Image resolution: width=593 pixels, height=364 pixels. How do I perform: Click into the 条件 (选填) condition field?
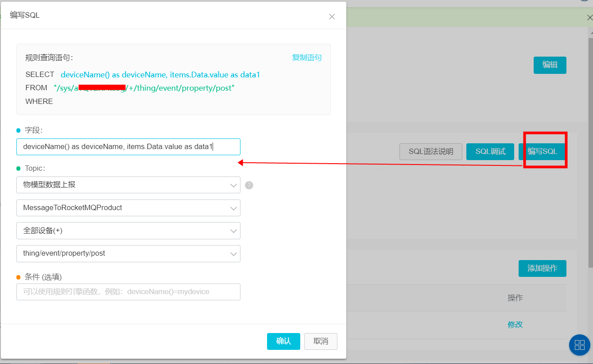(x=128, y=292)
